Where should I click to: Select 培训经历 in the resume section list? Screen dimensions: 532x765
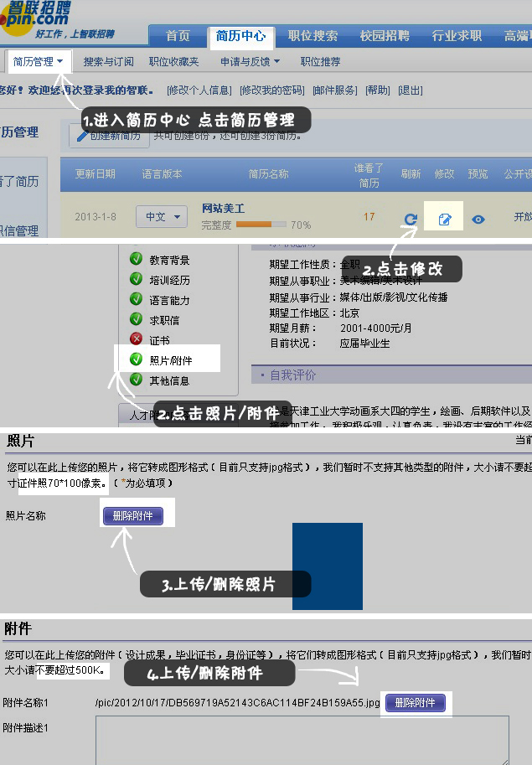(x=169, y=280)
